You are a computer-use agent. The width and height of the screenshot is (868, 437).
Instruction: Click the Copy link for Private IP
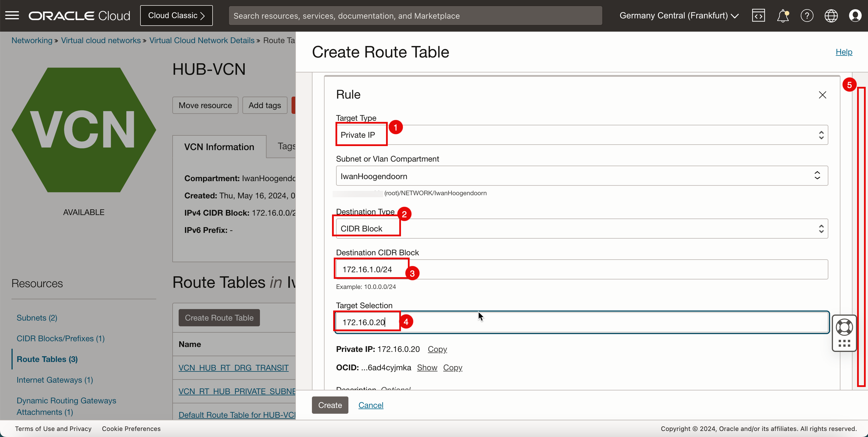tap(437, 349)
